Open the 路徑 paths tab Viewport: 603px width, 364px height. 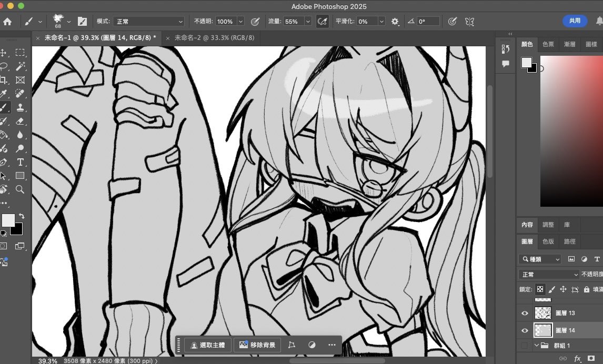coord(569,241)
